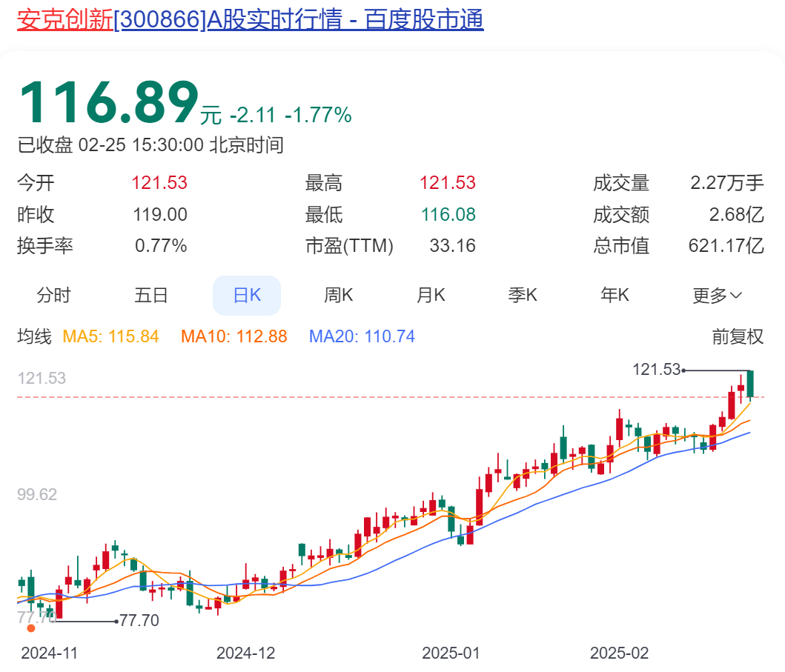The width and height of the screenshot is (785, 672).
Task: Expand the 更多 dropdown chevron
Action: click(736, 296)
